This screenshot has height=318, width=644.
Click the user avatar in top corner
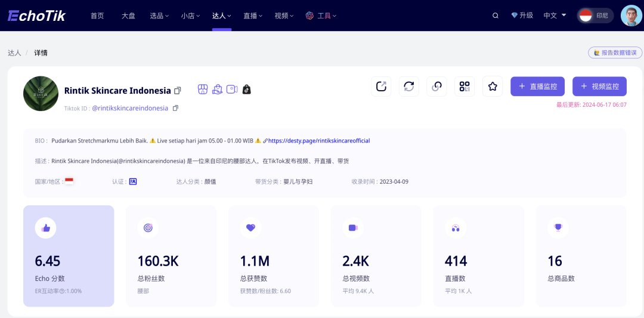[631, 16]
